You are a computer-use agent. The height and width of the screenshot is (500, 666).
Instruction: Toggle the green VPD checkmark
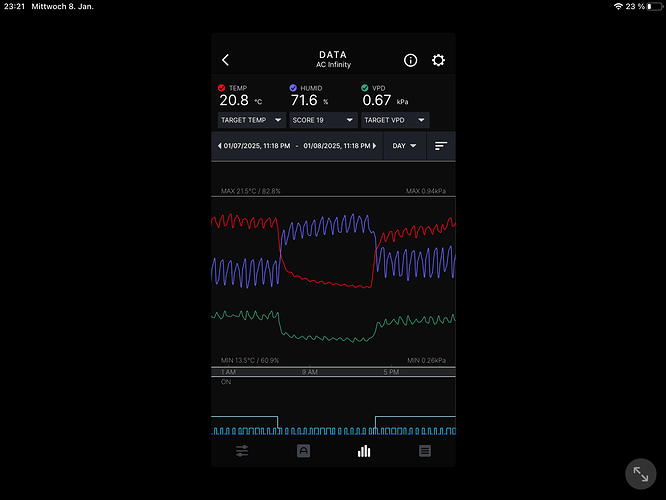(x=365, y=88)
